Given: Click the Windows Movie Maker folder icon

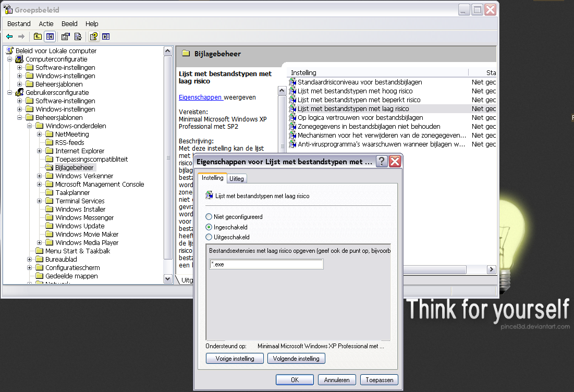Looking at the screenshot, I should [49, 234].
